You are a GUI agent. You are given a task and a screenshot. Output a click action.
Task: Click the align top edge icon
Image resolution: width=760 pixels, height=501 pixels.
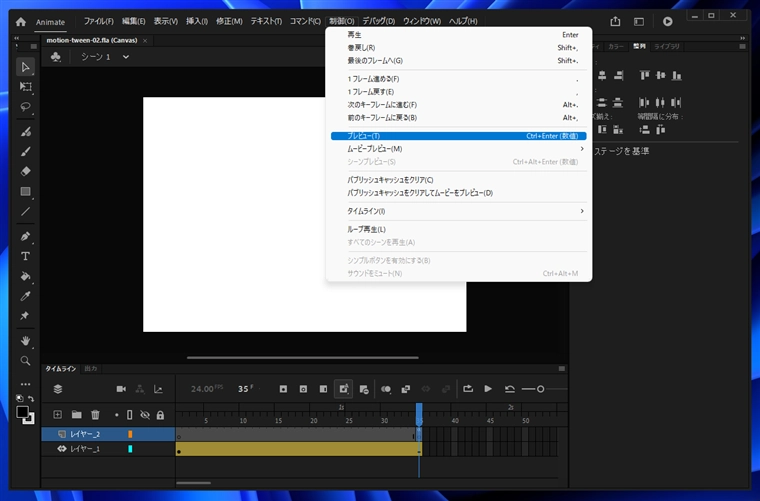click(x=644, y=76)
